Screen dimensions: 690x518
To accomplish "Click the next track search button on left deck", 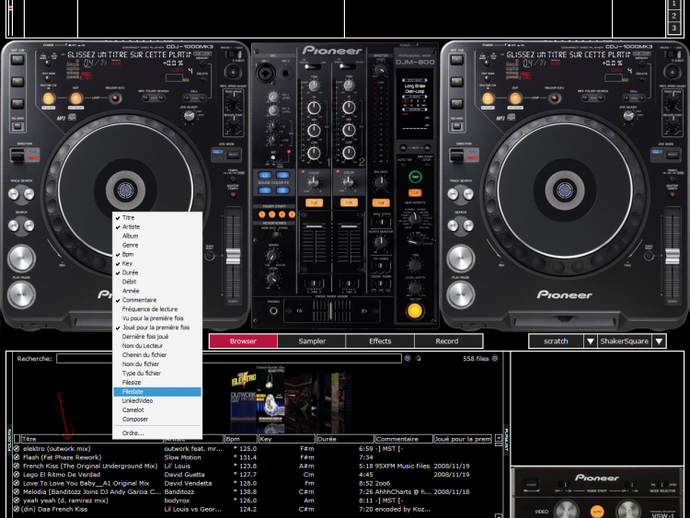I will point(28,194).
